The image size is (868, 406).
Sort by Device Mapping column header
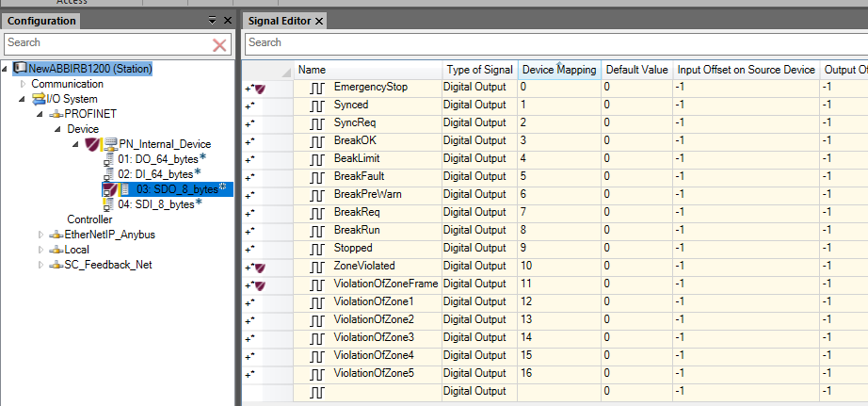click(559, 70)
